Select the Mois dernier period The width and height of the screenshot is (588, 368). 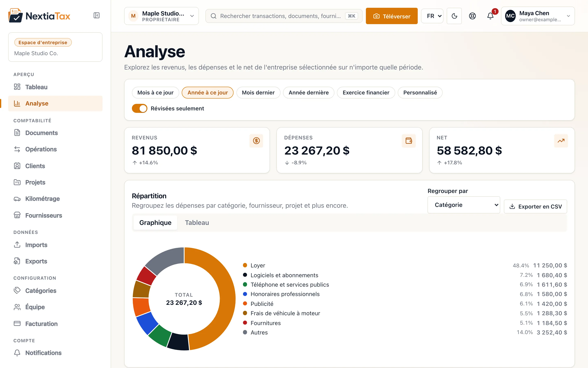click(258, 92)
